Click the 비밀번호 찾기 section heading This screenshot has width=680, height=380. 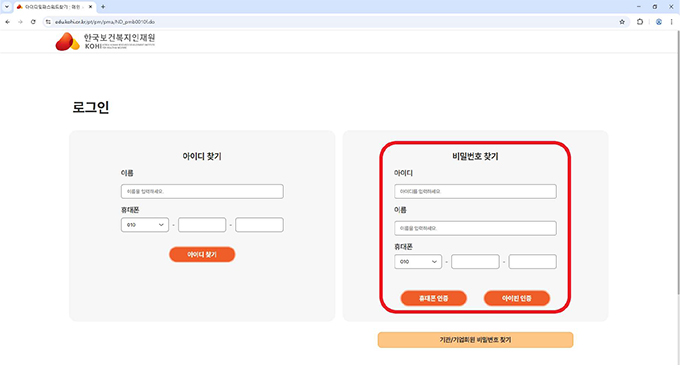tap(475, 156)
